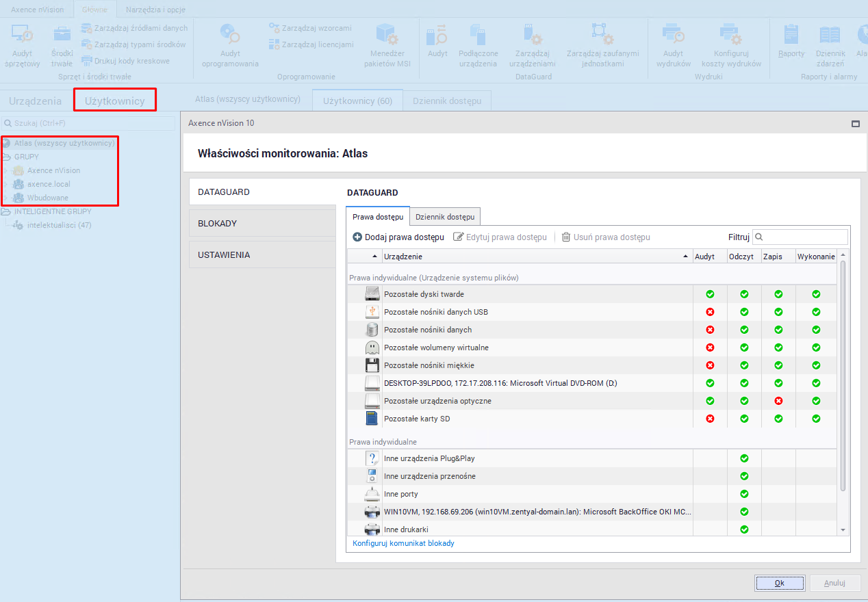Open Konfiguruj komunikat blokady link

[403, 543]
